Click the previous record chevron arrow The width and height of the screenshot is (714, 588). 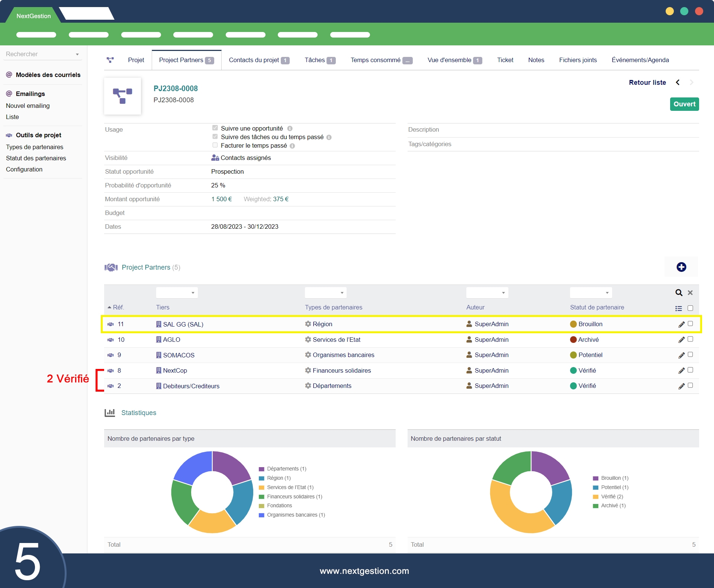[x=678, y=83]
